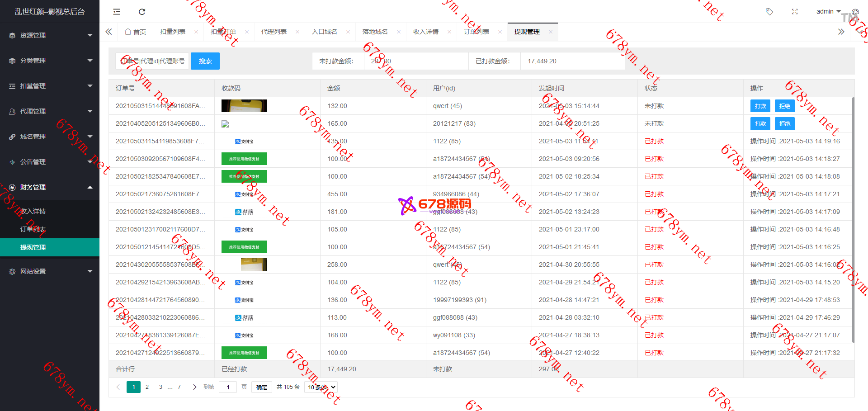Click the page refresh icon
Viewport: 868px width, 411px height.
click(142, 12)
